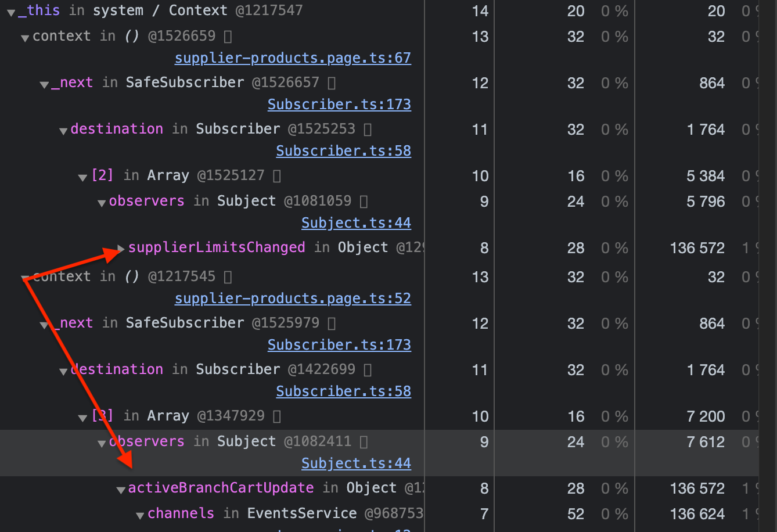Click retained size value 7 612
This screenshot has height=532, width=777.
706,442
